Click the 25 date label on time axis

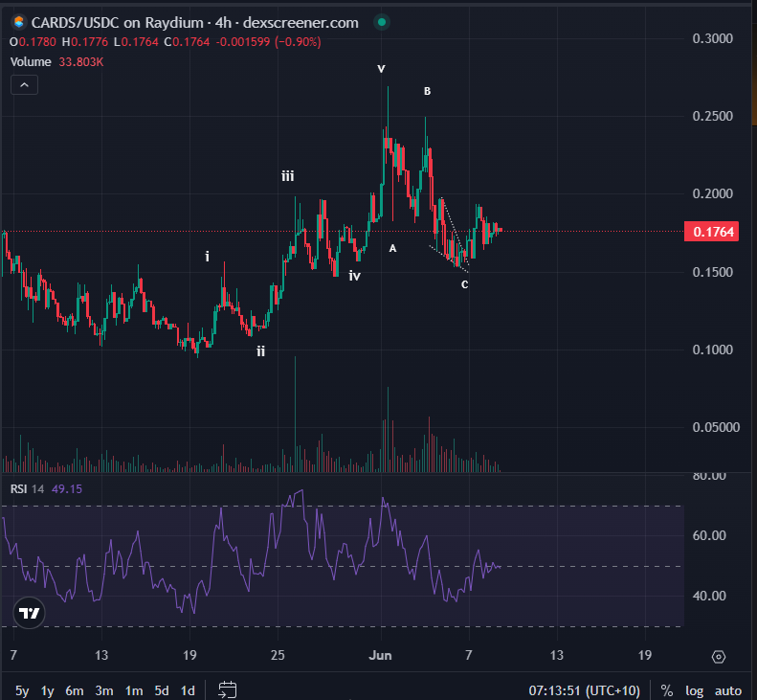(x=278, y=656)
